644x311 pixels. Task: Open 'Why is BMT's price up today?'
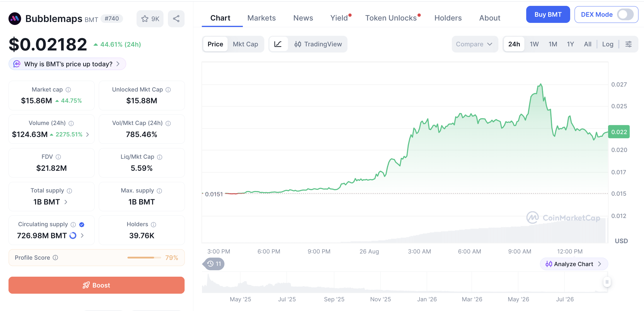pyautogui.click(x=67, y=64)
